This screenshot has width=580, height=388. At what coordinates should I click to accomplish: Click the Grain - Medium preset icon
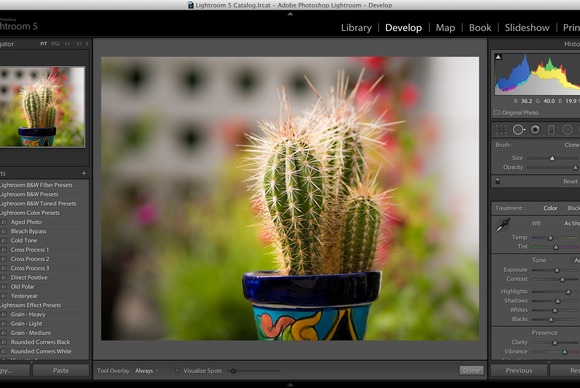point(4,333)
